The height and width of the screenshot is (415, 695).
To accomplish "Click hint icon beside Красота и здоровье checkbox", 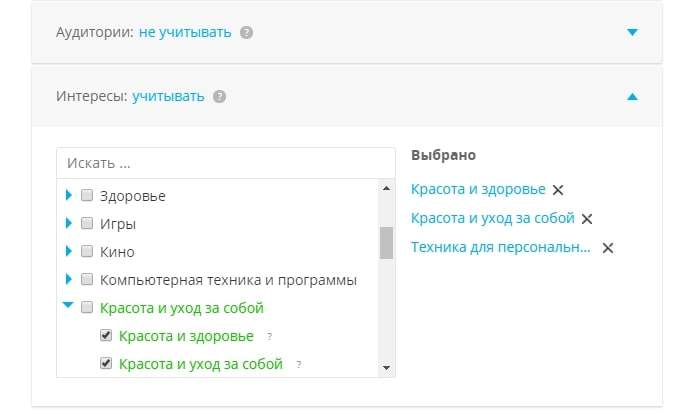I will coord(270,337).
